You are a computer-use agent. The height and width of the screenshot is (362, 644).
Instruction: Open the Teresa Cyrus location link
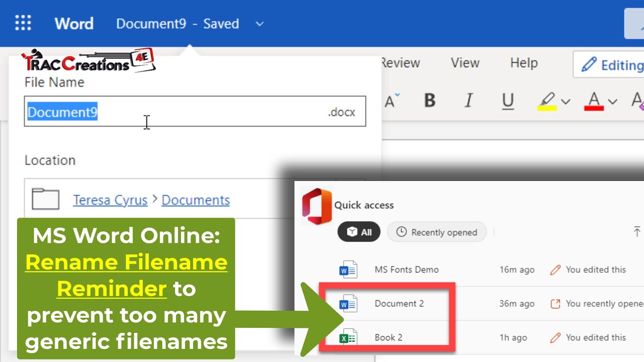(110, 200)
